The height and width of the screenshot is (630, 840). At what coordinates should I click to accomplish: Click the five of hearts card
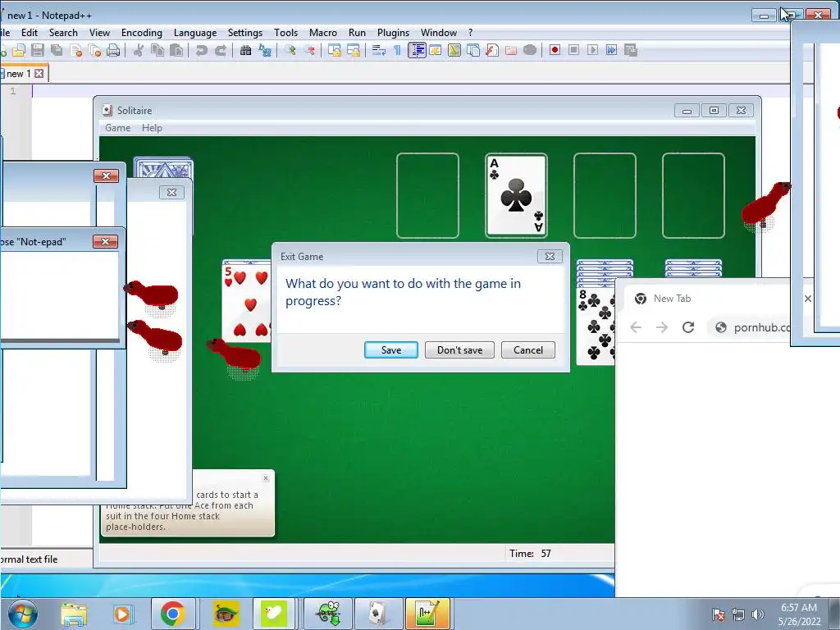click(x=247, y=301)
